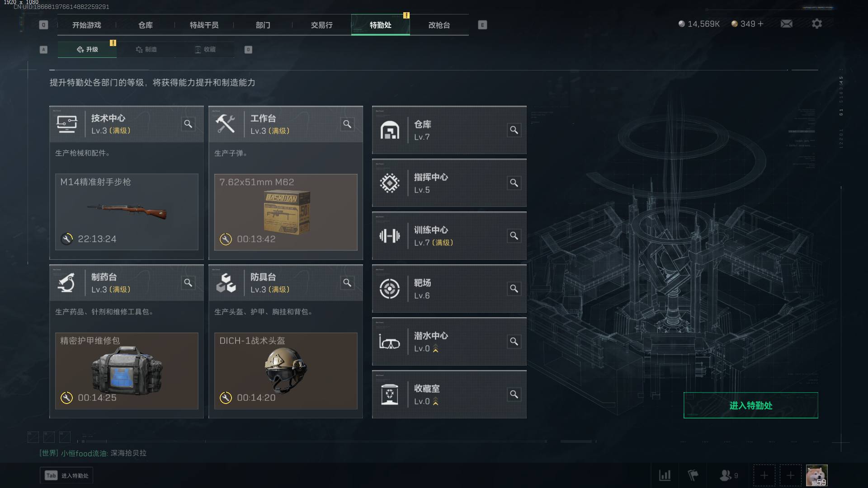Open the DICH-1战术头盔 production card
Viewport: 868px width, 488px height.
tap(286, 371)
